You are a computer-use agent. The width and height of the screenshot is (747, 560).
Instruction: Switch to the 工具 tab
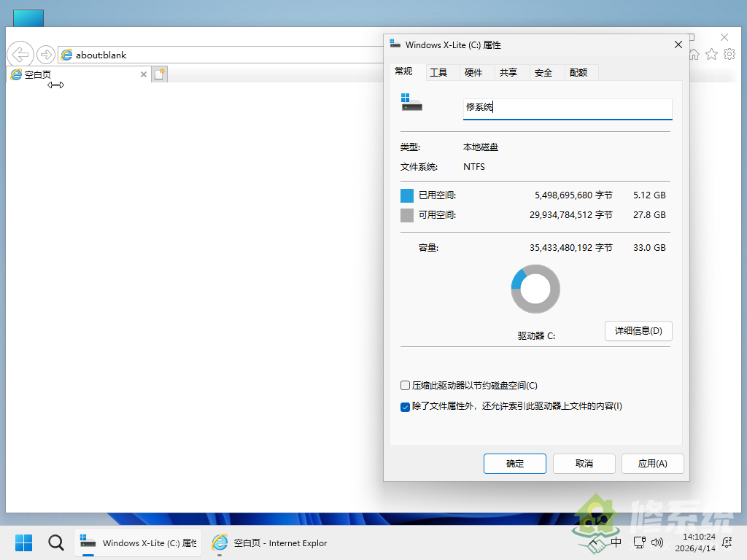441,71
